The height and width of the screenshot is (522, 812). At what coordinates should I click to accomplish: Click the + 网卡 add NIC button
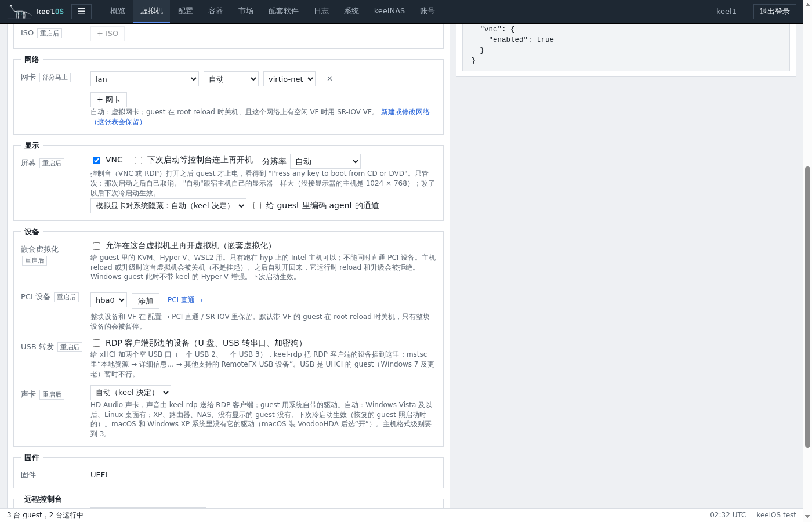(108, 100)
